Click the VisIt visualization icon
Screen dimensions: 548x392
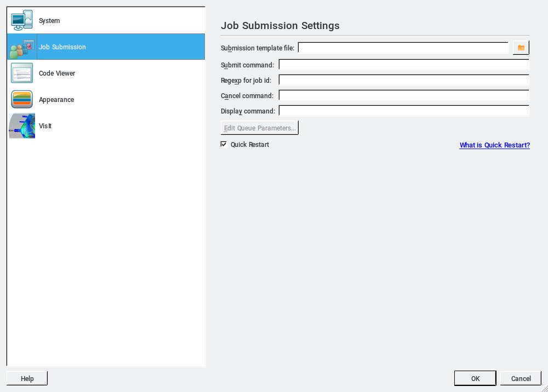22,126
